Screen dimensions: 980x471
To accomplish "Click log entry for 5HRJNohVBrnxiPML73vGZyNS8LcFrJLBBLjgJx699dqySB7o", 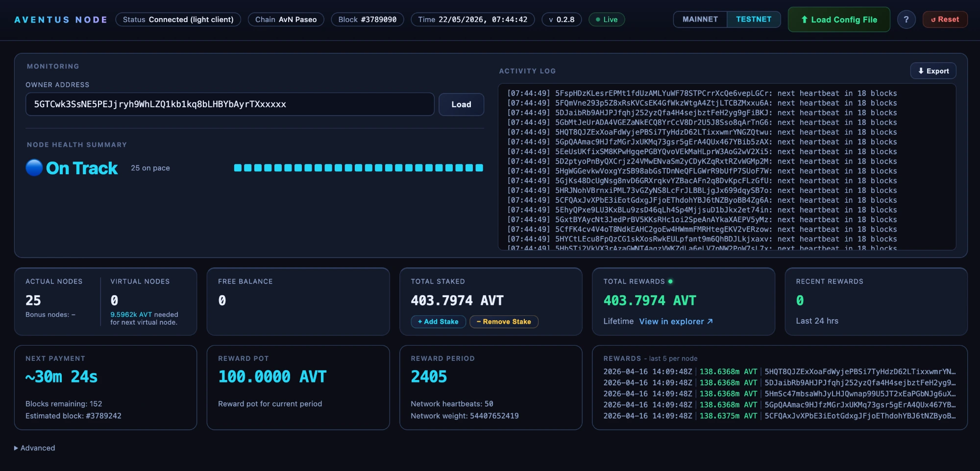I will point(702,190).
